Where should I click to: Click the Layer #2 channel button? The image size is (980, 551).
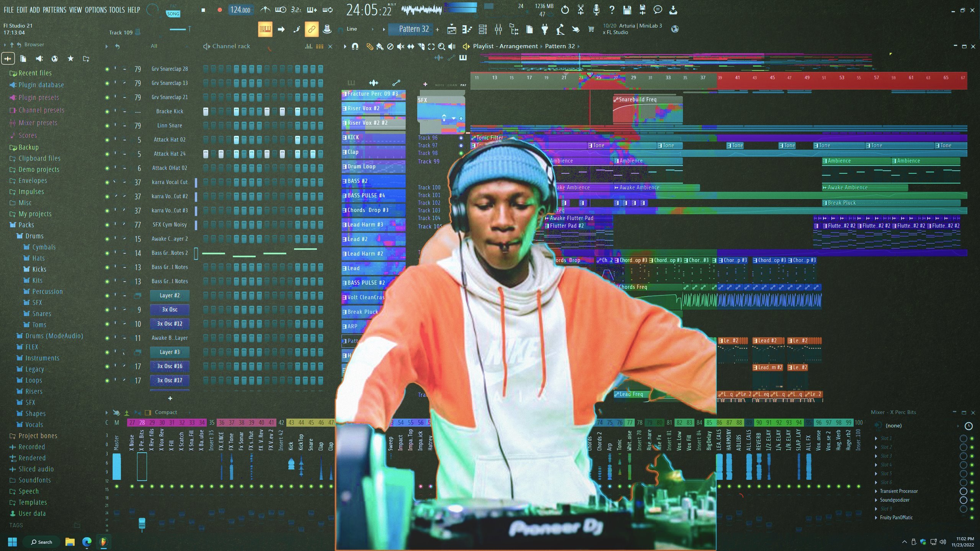[170, 295]
